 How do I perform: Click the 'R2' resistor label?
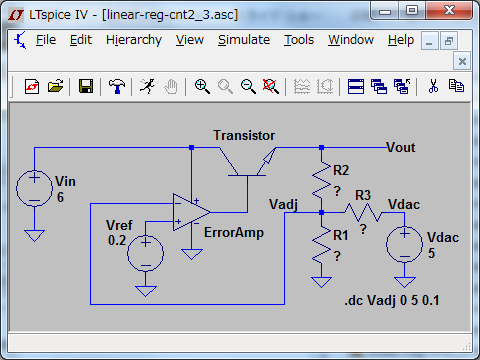click(341, 170)
